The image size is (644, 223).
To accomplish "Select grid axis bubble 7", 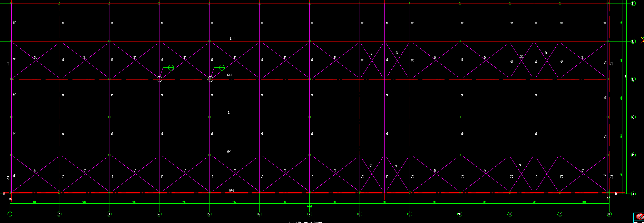I will [309, 214].
